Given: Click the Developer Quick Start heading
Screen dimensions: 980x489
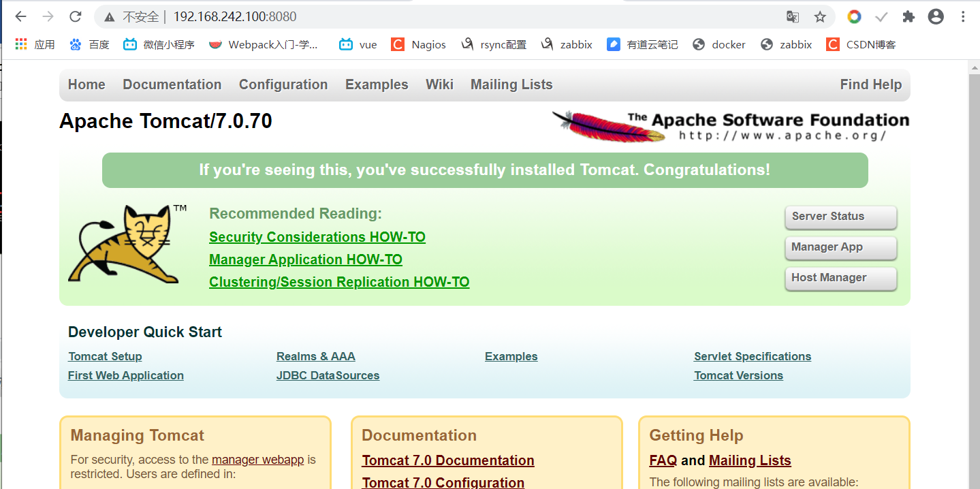Looking at the screenshot, I should tap(145, 332).
